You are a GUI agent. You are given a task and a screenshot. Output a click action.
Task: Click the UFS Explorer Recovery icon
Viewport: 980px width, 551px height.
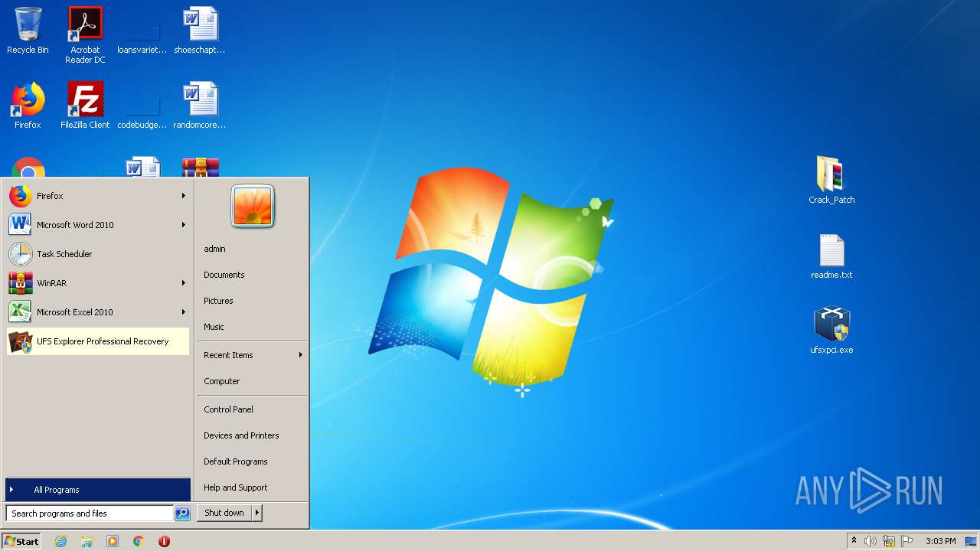coord(21,341)
